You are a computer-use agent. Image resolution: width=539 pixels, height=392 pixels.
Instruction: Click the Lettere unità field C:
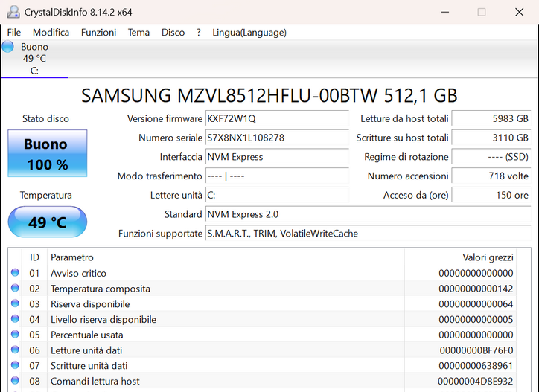pyautogui.click(x=277, y=196)
